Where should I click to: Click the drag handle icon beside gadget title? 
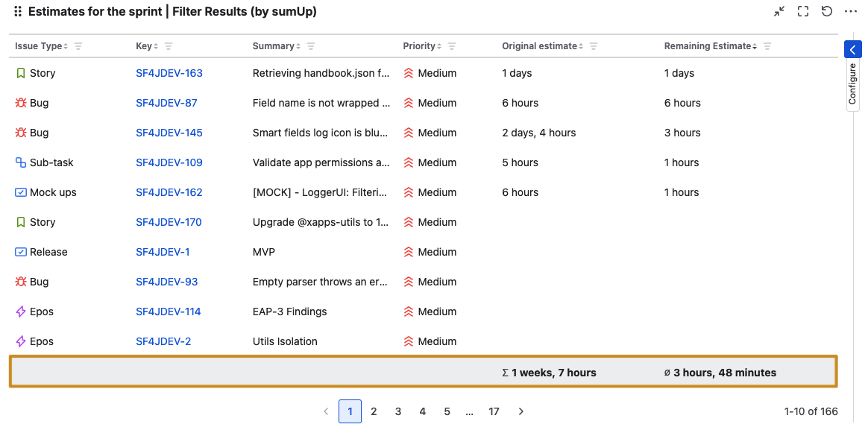coord(18,12)
